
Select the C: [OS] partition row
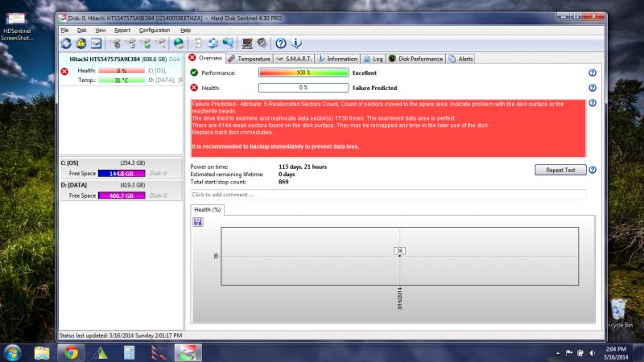tap(122, 168)
